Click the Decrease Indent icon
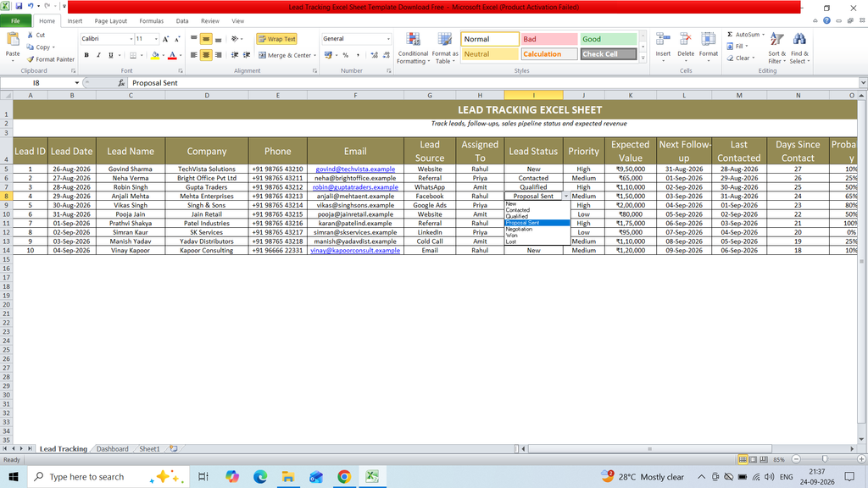This screenshot has height=488, width=868. 235,55
